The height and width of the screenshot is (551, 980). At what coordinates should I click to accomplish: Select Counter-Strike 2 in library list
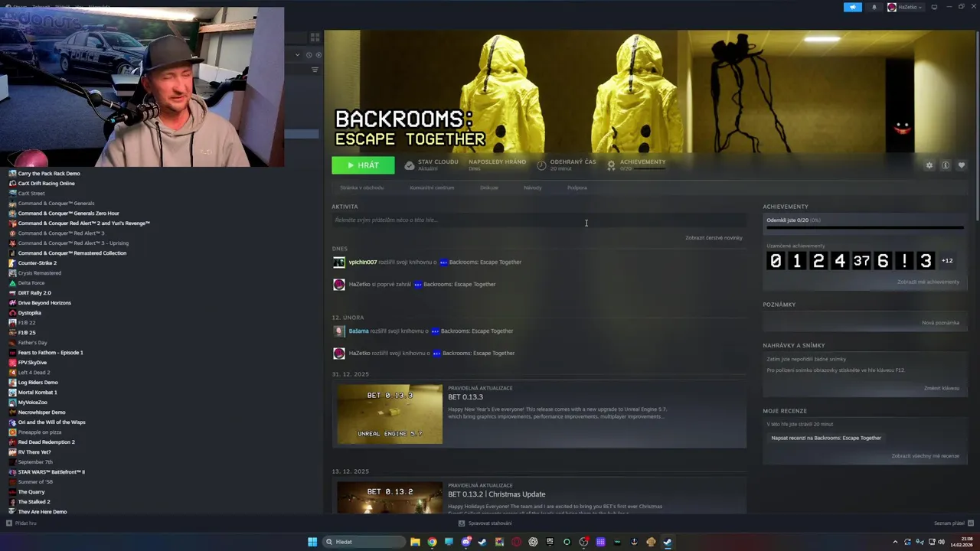pos(38,263)
